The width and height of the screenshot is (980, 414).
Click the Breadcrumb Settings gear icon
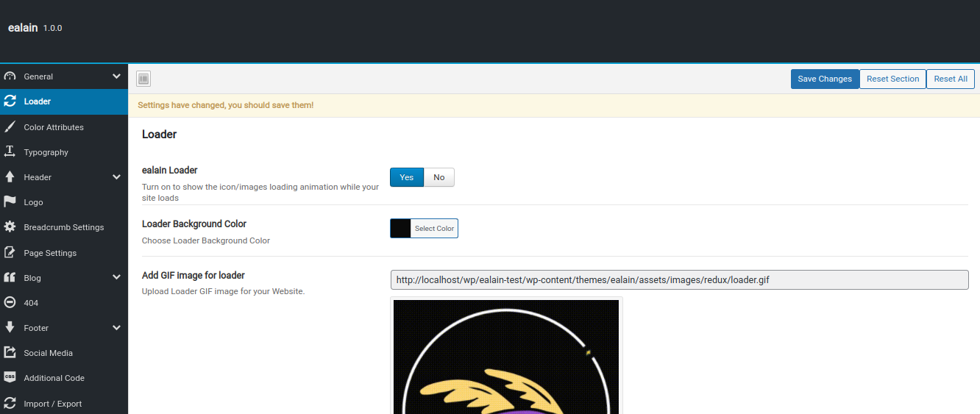coord(10,226)
